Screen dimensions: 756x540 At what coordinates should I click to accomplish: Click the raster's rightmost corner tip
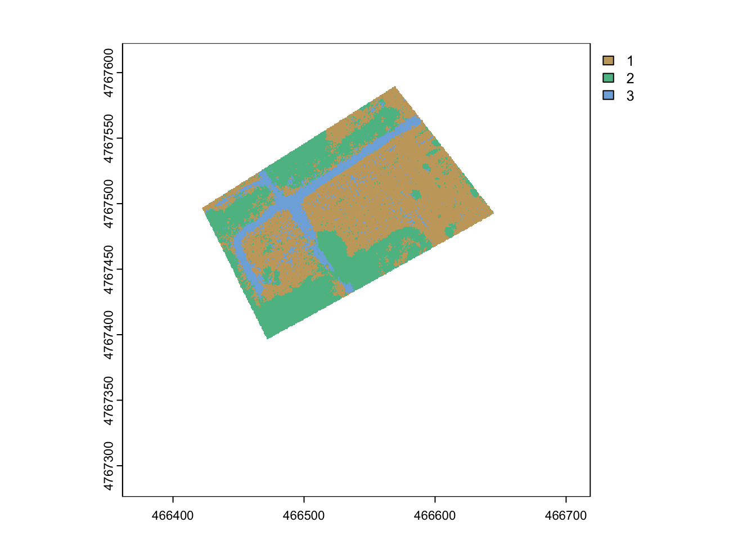tap(492, 213)
